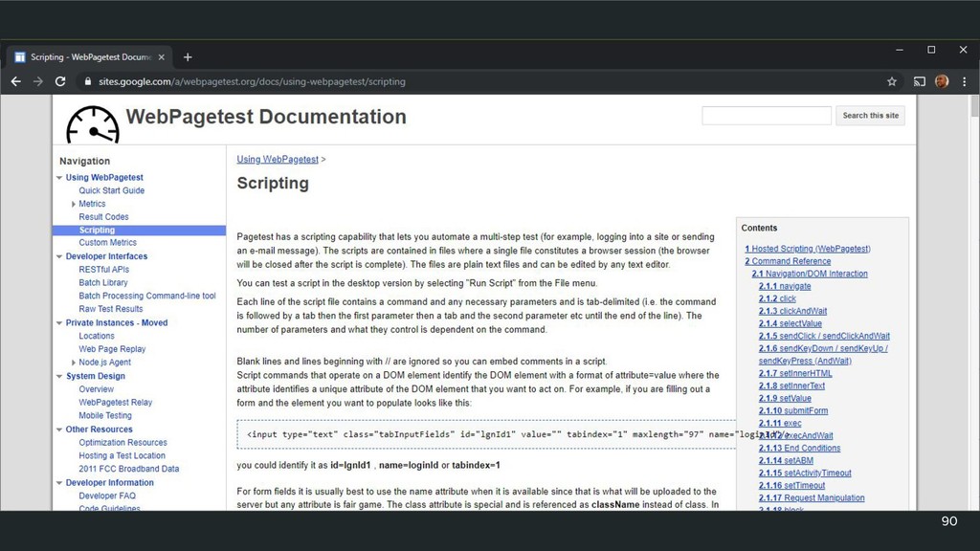
Task: Open Result Codes in navigation
Action: 103,217
